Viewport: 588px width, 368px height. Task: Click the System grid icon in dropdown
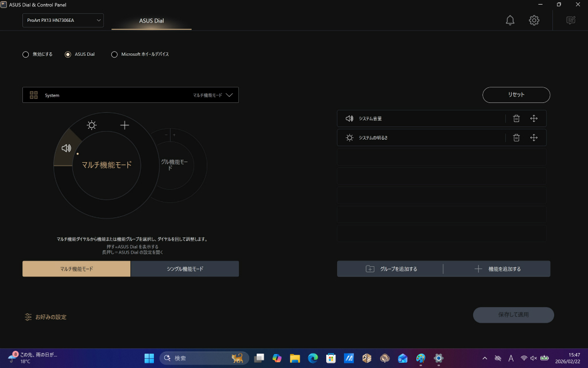point(34,95)
